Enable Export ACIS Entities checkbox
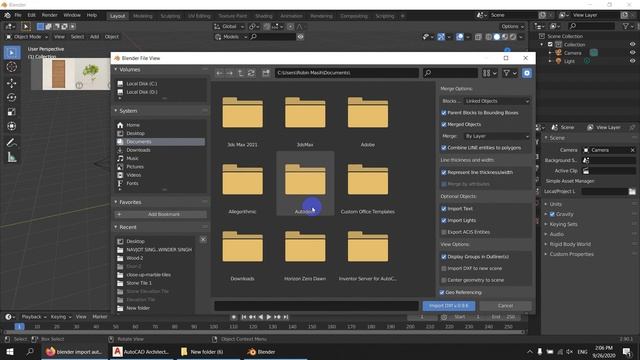This screenshot has width=640, height=360. 444,232
